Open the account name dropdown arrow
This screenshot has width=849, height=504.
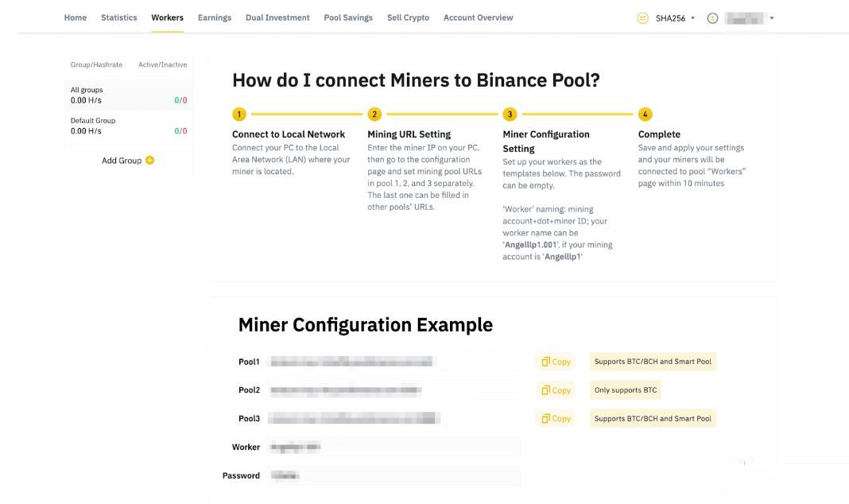click(x=772, y=18)
